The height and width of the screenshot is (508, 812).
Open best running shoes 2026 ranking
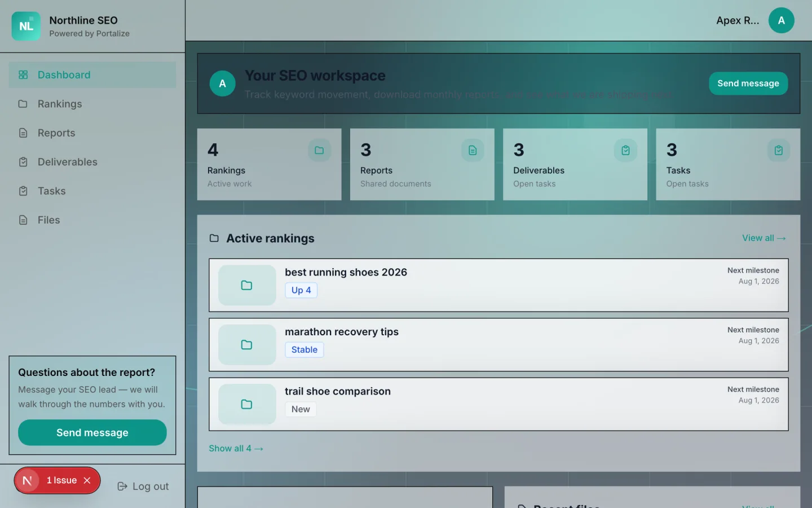498,285
